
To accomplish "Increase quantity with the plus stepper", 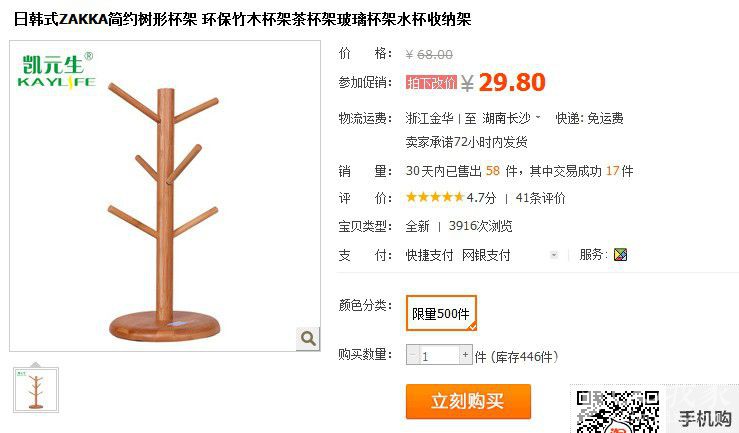I will coord(465,355).
